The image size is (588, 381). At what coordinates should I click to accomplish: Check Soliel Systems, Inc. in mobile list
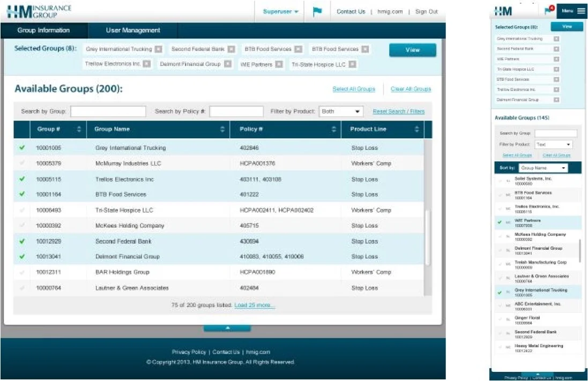(x=500, y=181)
